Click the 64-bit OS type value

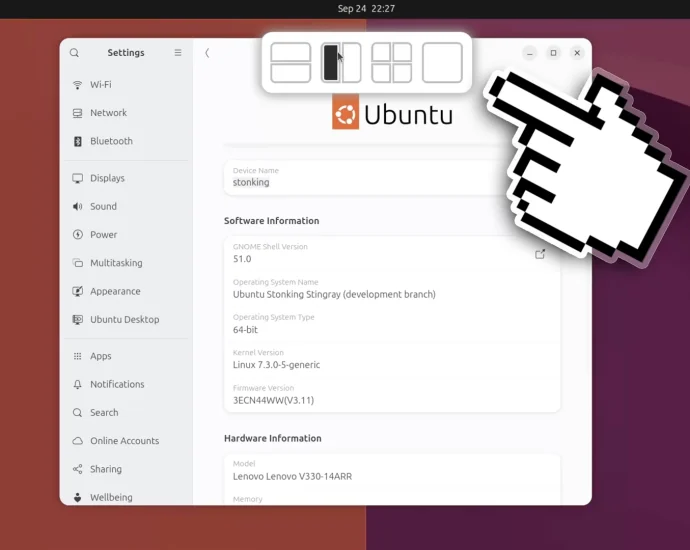(x=245, y=330)
